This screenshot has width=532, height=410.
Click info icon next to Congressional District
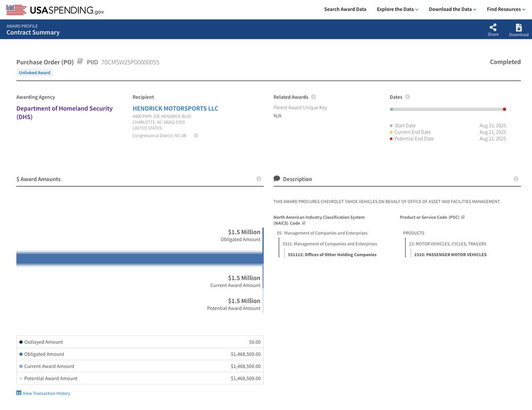pos(196,136)
